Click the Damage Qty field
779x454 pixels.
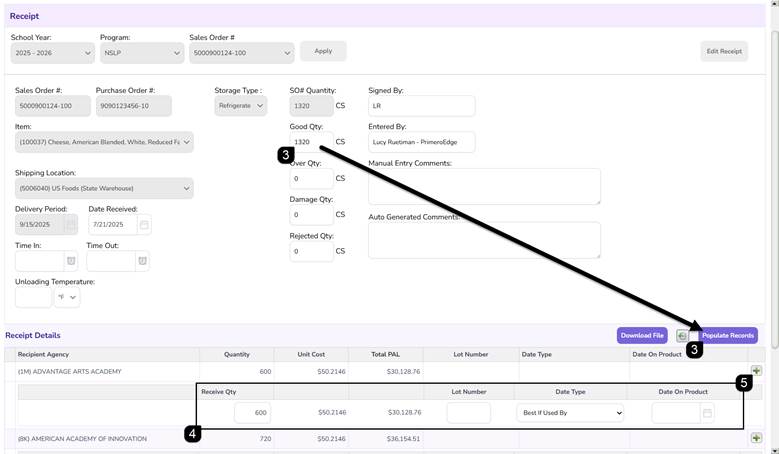[x=312, y=215]
